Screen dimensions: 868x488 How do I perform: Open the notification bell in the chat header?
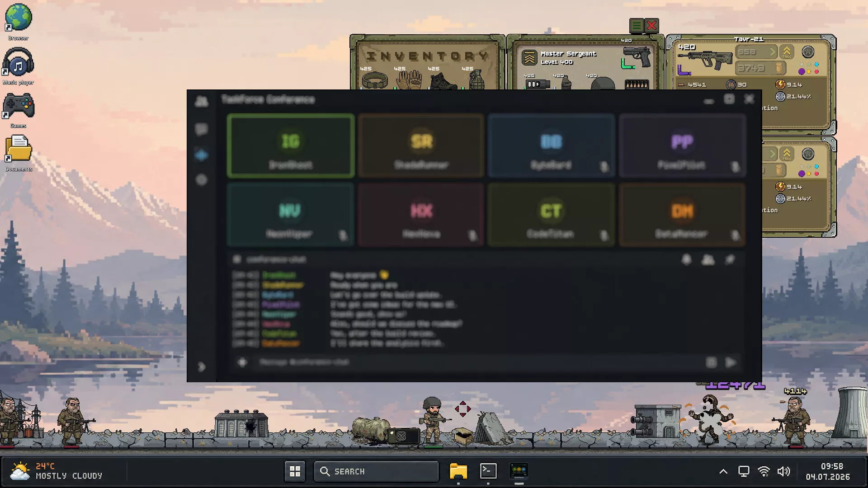pyautogui.click(x=686, y=260)
